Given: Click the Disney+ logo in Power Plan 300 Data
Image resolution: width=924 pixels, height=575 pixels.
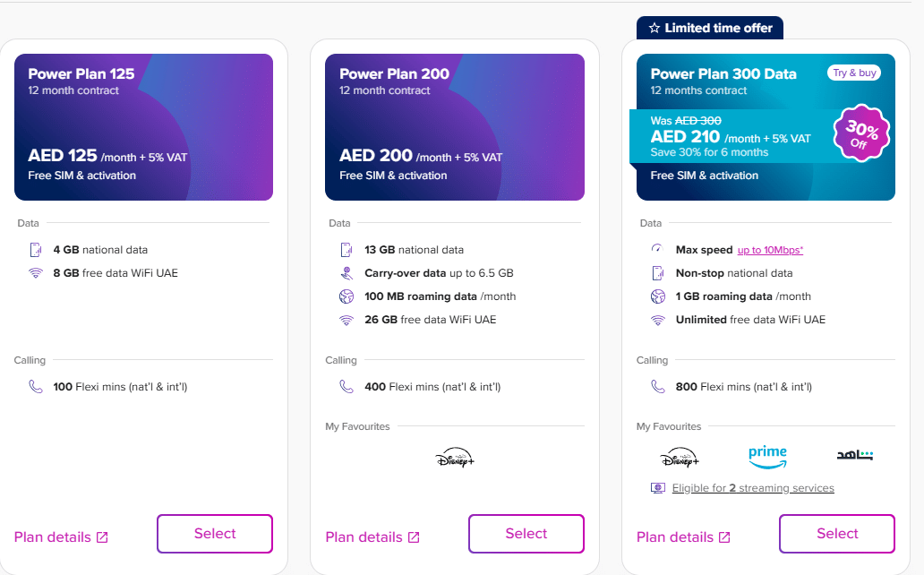Looking at the screenshot, I should click(680, 459).
